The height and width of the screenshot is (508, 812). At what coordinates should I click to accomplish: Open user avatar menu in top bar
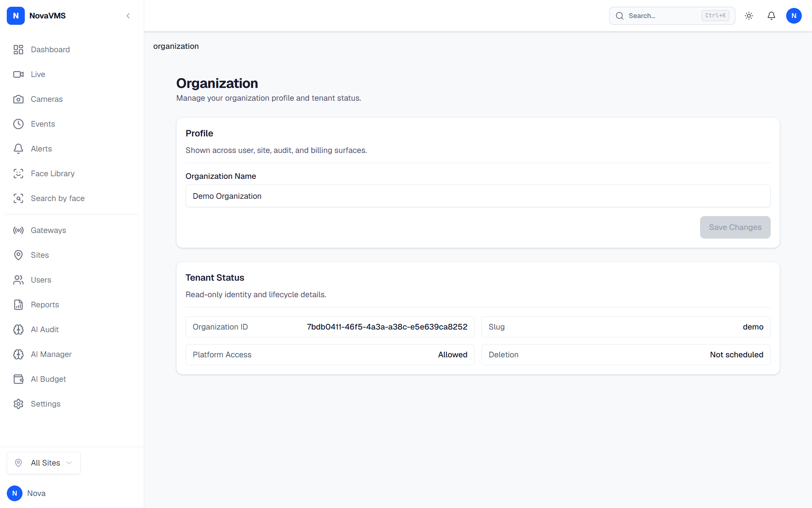coord(794,16)
